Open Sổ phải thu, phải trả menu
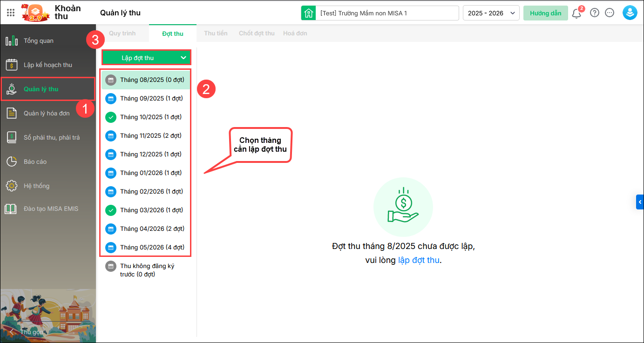The image size is (644, 343). (x=48, y=137)
